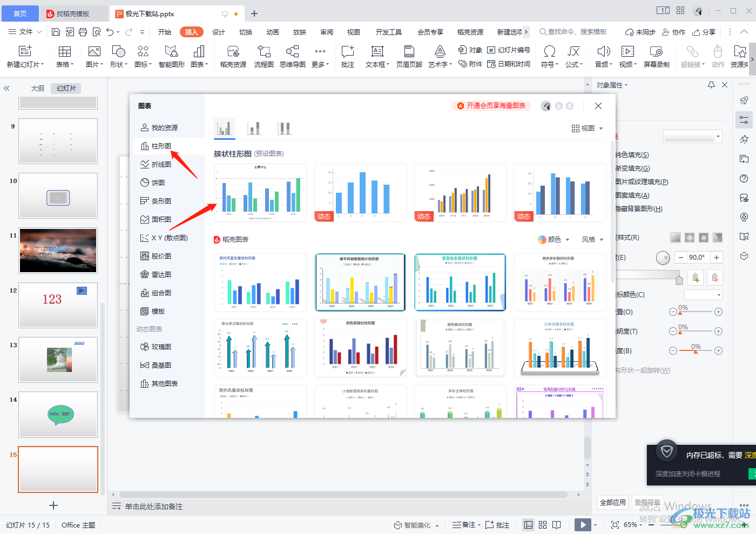Open the Table (表格) insert tool
This screenshot has height=534, width=756.
[x=65, y=57]
